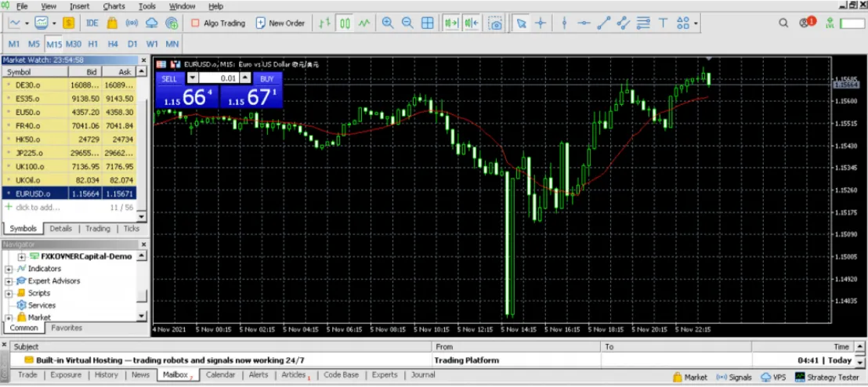Open the profiles dropdown arrow
This screenshot has width=868, height=387.
(x=54, y=24)
